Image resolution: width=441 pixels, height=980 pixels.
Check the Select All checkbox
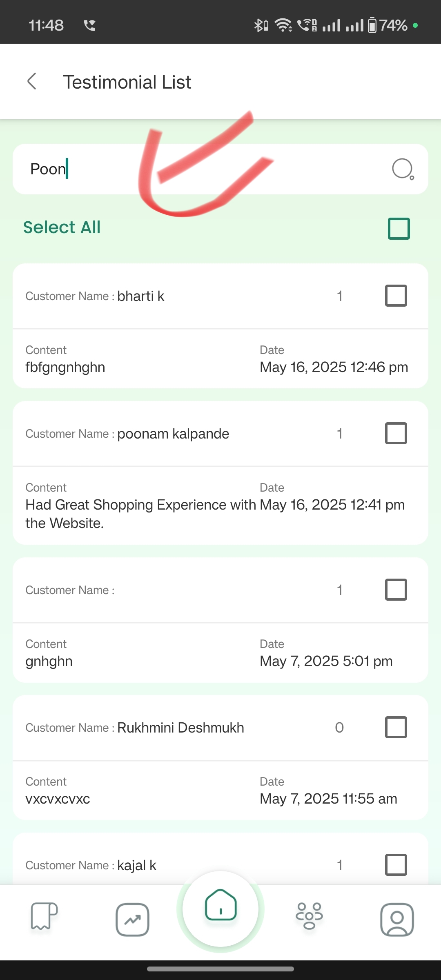399,228
